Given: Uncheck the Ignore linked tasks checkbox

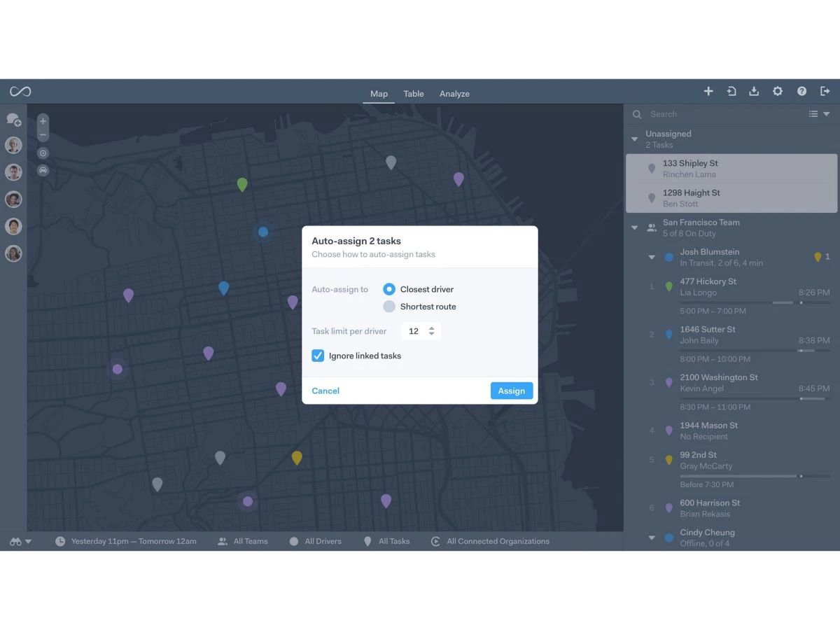Looking at the screenshot, I should tap(318, 356).
